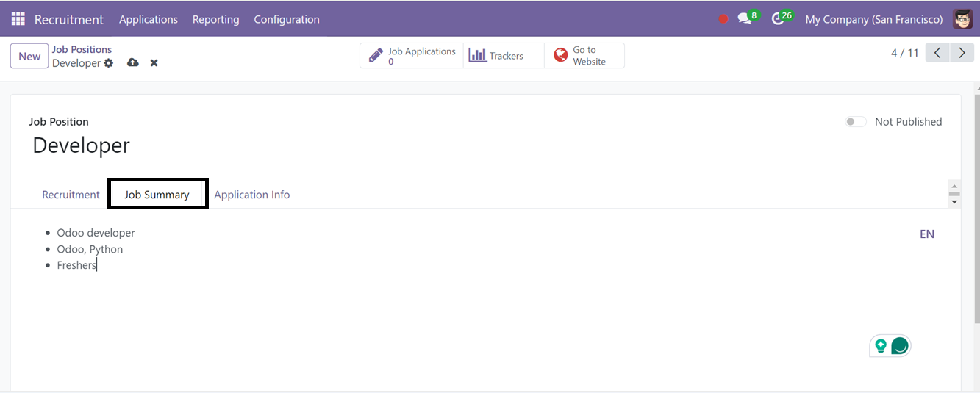Click the EN translation button
Image resolution: width=980 pixels, height=393 pixels.
[x=927, y=234]
